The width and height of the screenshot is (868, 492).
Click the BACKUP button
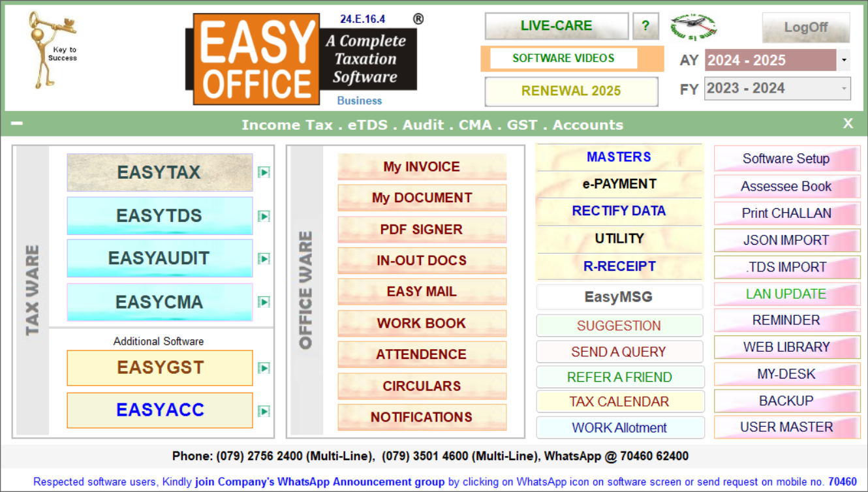[x=787, y=401]
